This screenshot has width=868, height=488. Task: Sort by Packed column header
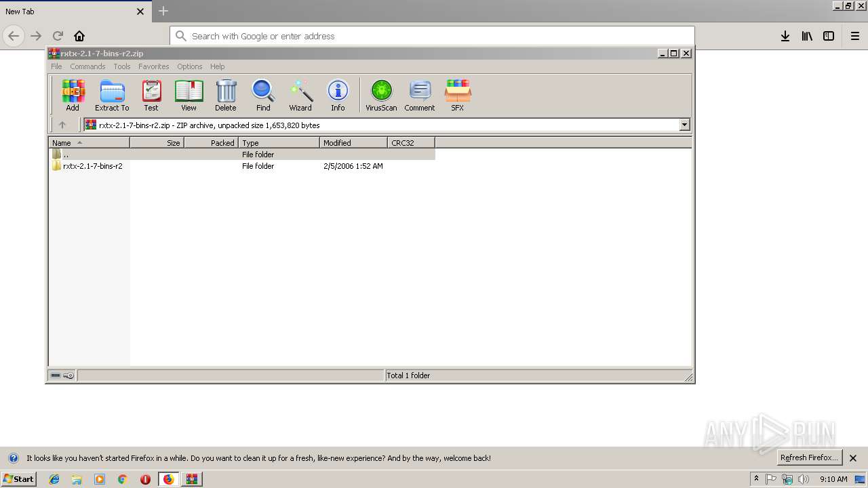211,143
